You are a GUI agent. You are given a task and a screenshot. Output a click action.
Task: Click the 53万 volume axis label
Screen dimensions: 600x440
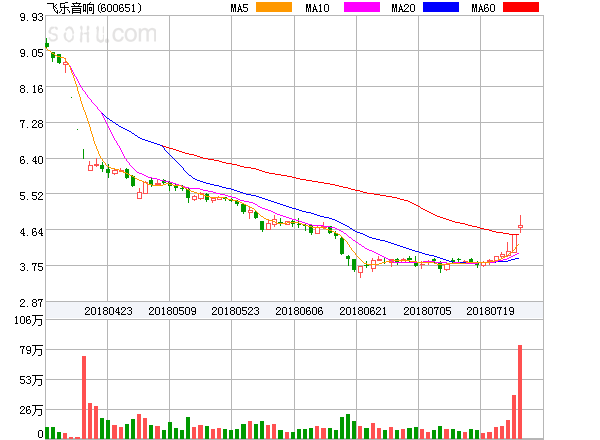pyautogui.click(x=31, y=380)
